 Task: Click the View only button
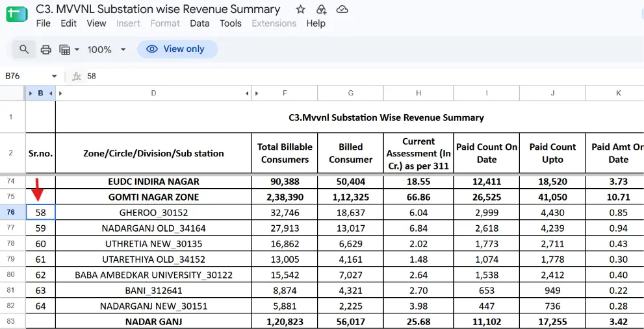[x=177, y=49]
